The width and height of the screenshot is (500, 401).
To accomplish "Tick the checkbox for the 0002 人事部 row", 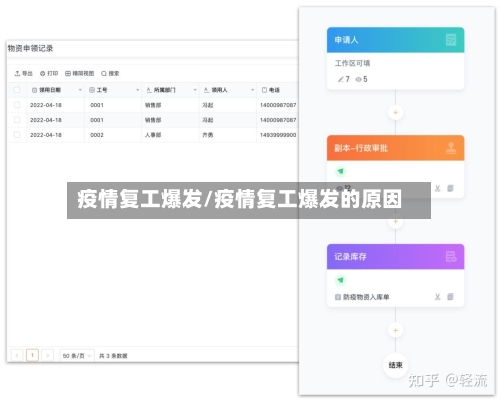I will [x=17, y=135].
